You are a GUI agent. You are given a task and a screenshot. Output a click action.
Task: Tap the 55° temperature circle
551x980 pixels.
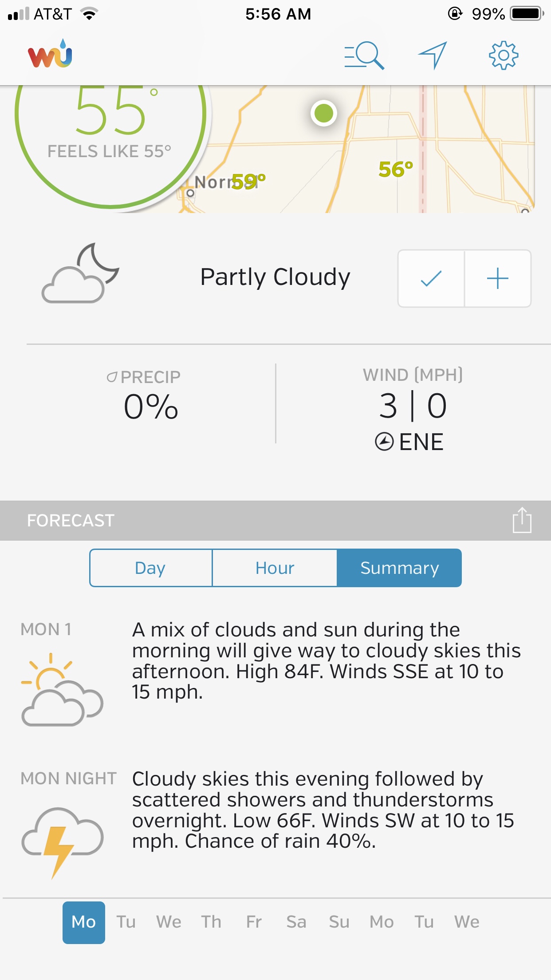pyautogui.click(x=111, y=129)
